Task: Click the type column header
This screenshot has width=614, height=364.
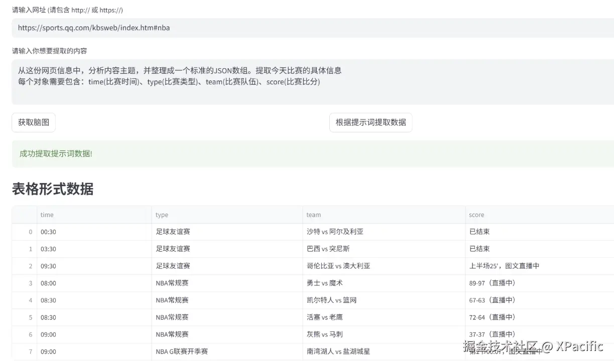Action: [227, 215]
